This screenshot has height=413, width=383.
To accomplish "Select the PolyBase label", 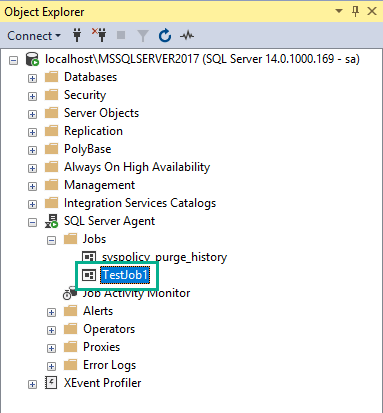I will (x=88, y=149).
